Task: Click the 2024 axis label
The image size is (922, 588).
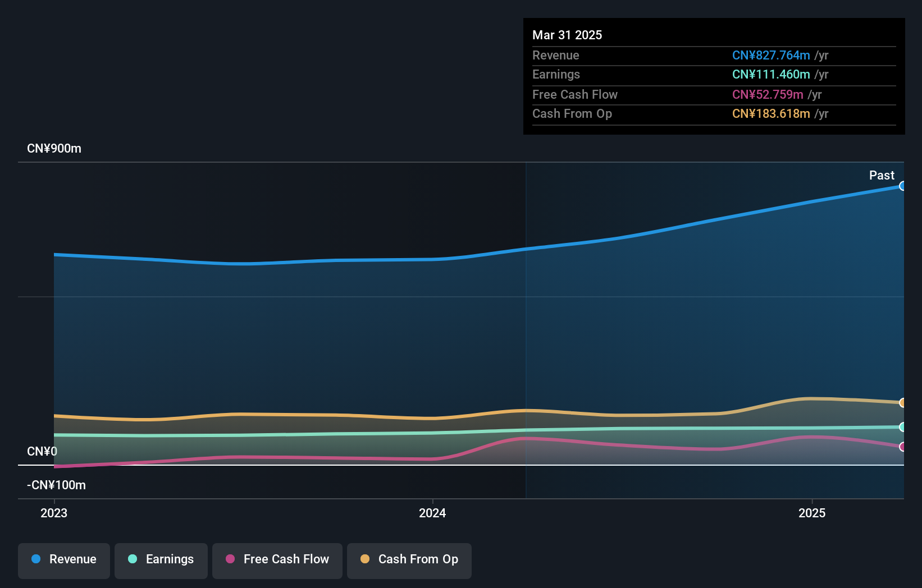Action: point(432,513)
